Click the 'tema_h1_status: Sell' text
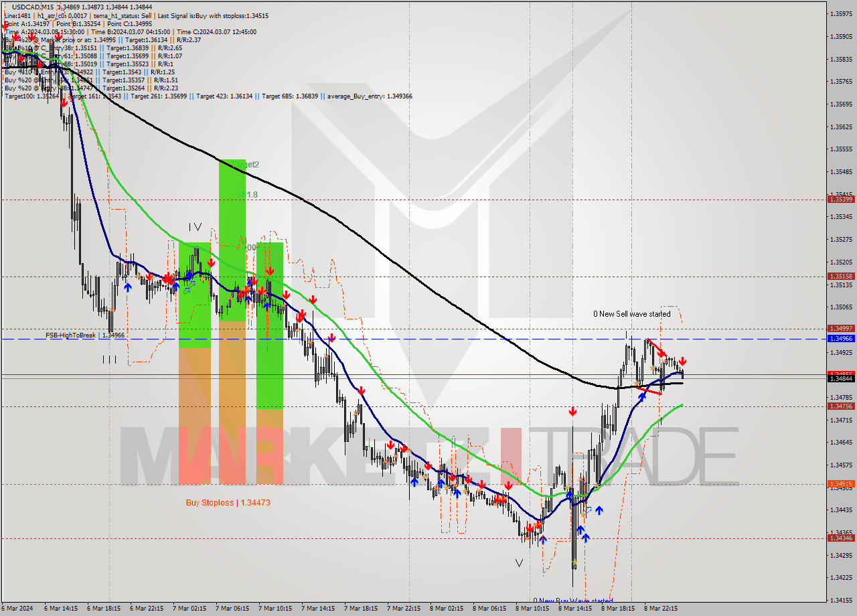This screenshot has width=857, height=616. coord(121,15)
